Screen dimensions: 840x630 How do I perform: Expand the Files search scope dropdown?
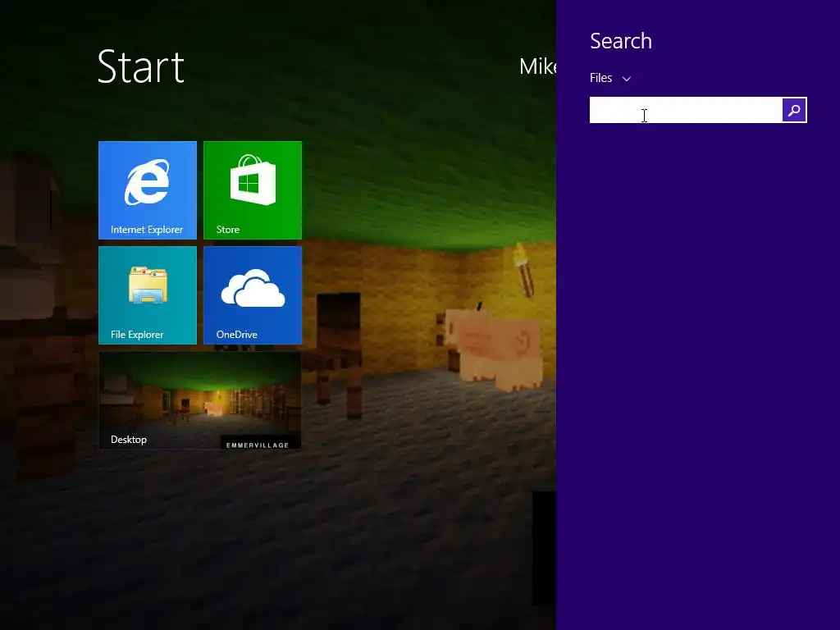click(610, 78)
